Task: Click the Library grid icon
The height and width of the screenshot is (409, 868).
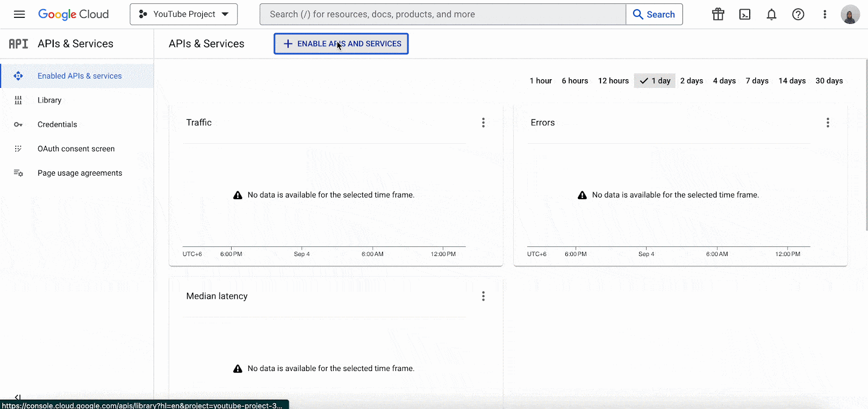Action: [x=18, y=100]
